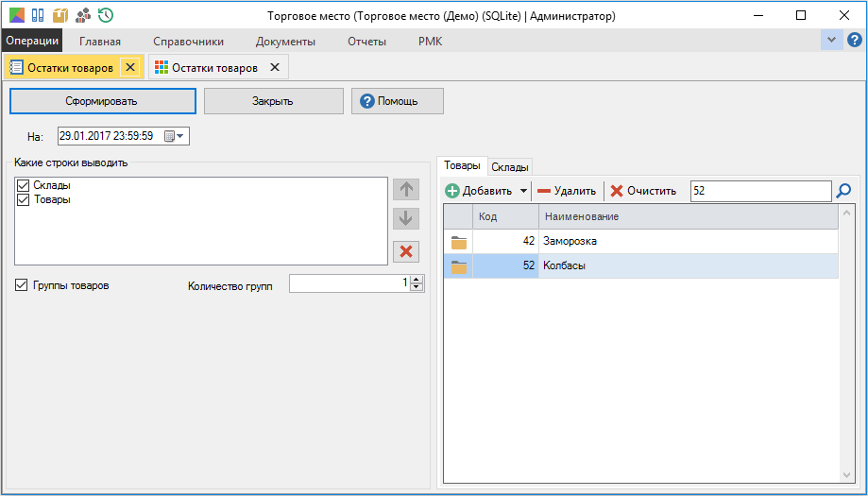Toggle the Товары checkbox in list
868x496 pixels.
[x=23, y=200]
